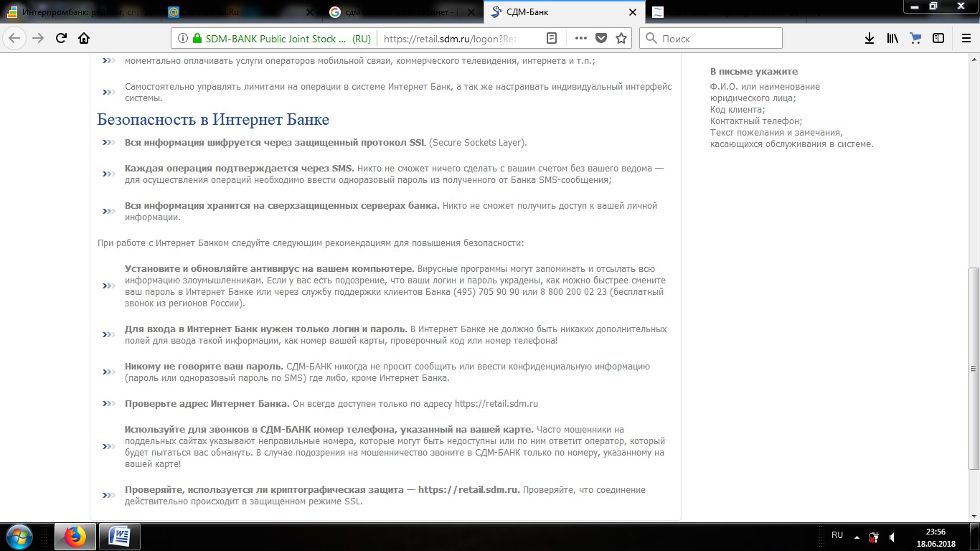
Task: Toggle reader view in address bar
Action: coord(551,39)
